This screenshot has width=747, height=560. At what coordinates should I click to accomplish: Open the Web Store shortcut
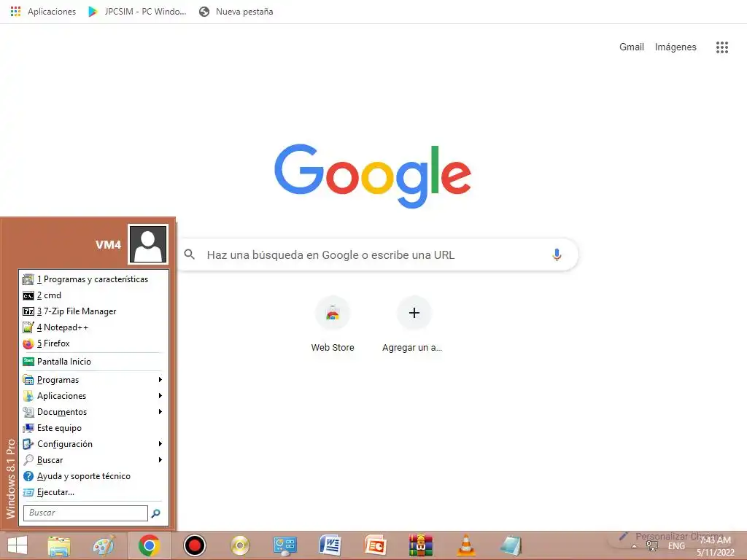point(333,324)
